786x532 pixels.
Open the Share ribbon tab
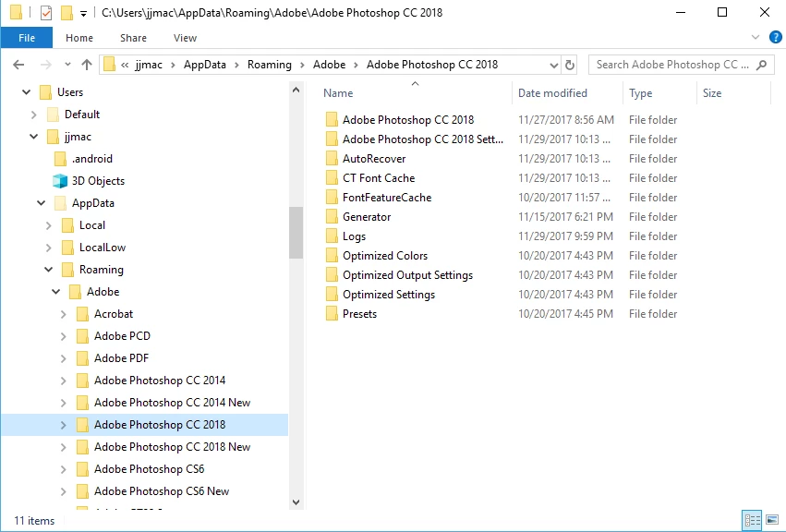[x=133, y=38]
